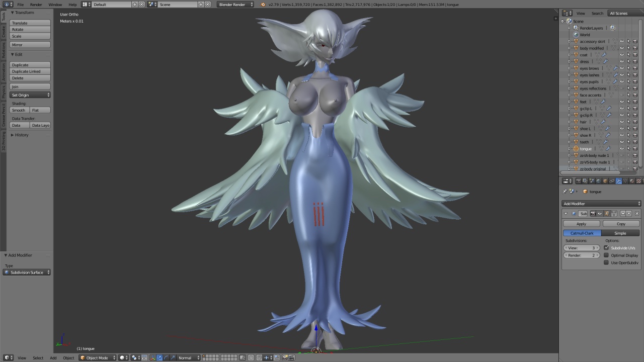Click the Duplicate Linked button
This screenshot has width=644, height=362.
coord(30,71)
